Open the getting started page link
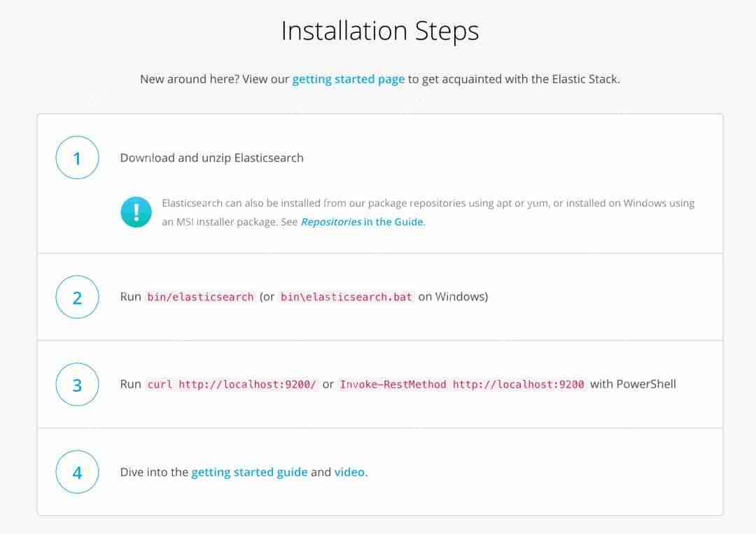Screen dimensions: 756x534 (348, 79)
